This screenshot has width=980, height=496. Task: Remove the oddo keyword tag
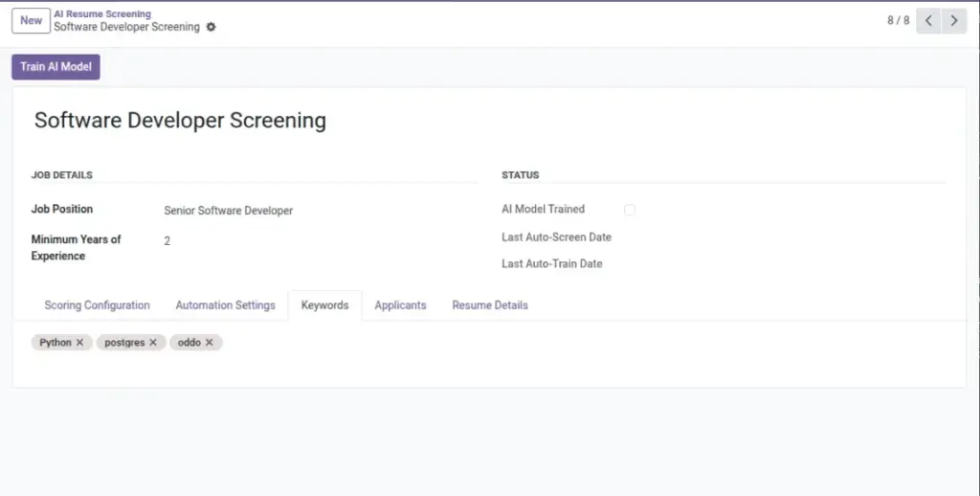point(210,342)
